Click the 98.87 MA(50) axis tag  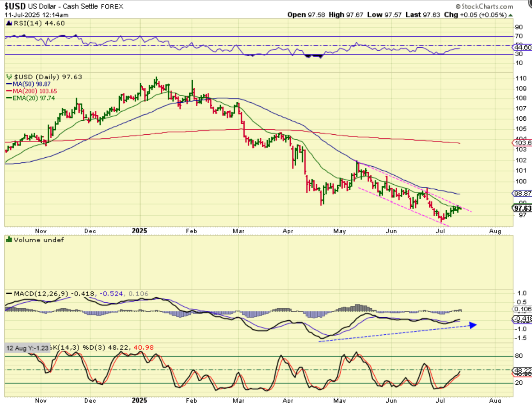point(521,193)
